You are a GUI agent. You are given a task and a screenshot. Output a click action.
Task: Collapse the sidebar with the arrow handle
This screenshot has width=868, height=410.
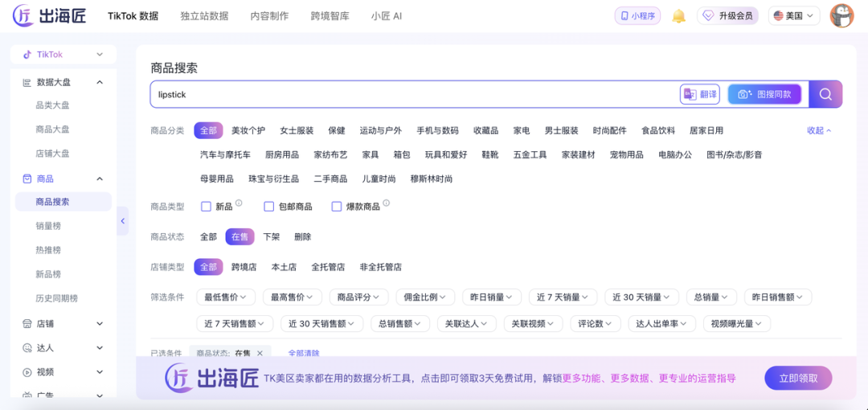pyautogui.click(x=122, y=221)
